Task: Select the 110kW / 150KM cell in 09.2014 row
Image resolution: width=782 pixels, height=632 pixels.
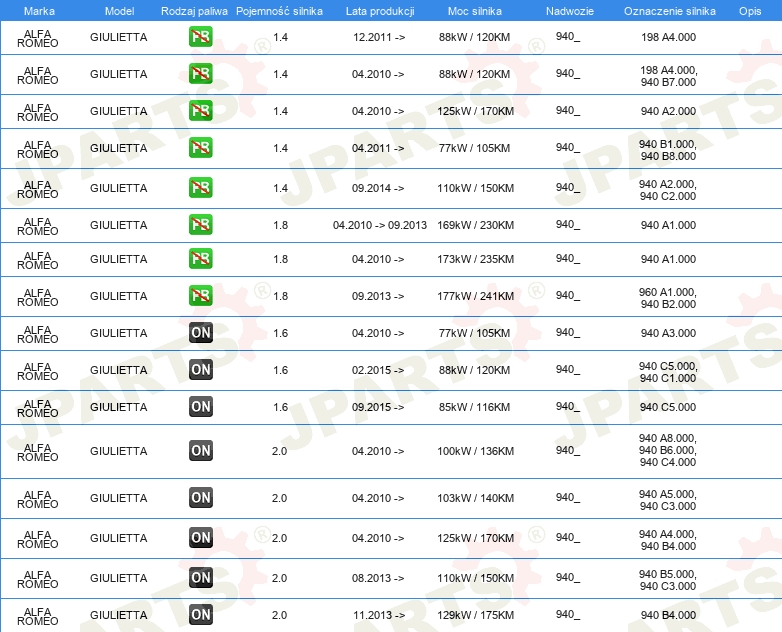Action: pos(475,188)
